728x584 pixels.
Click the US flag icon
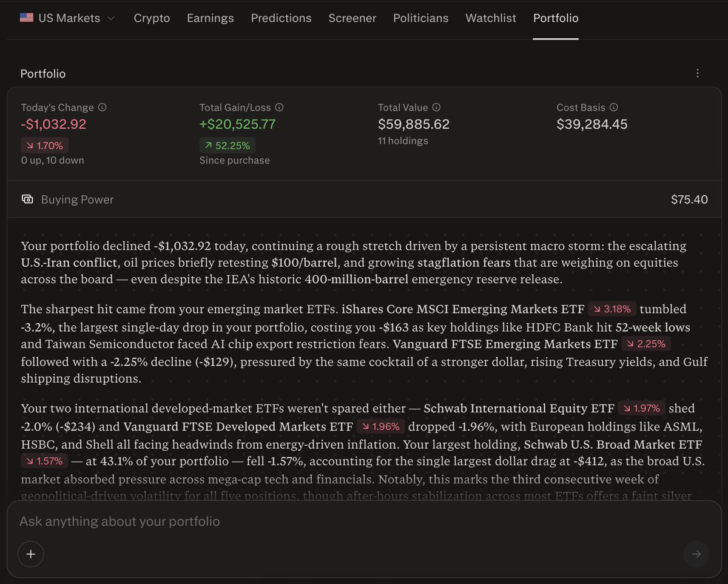pyautogui.click(x=27, y=18)
